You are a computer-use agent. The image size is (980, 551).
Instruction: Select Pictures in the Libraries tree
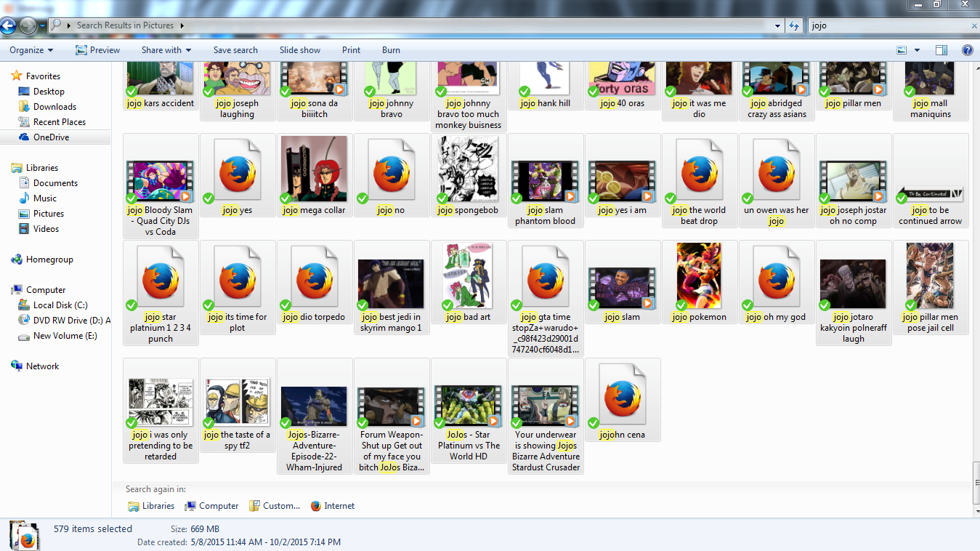click(x=49, y=214)
